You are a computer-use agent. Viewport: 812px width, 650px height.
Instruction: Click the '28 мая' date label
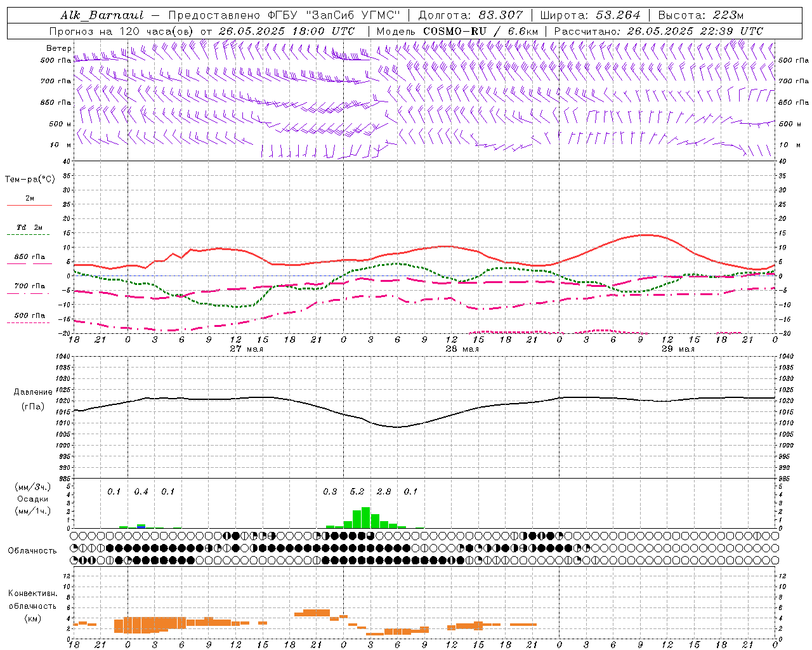click(x=462, y=349)
